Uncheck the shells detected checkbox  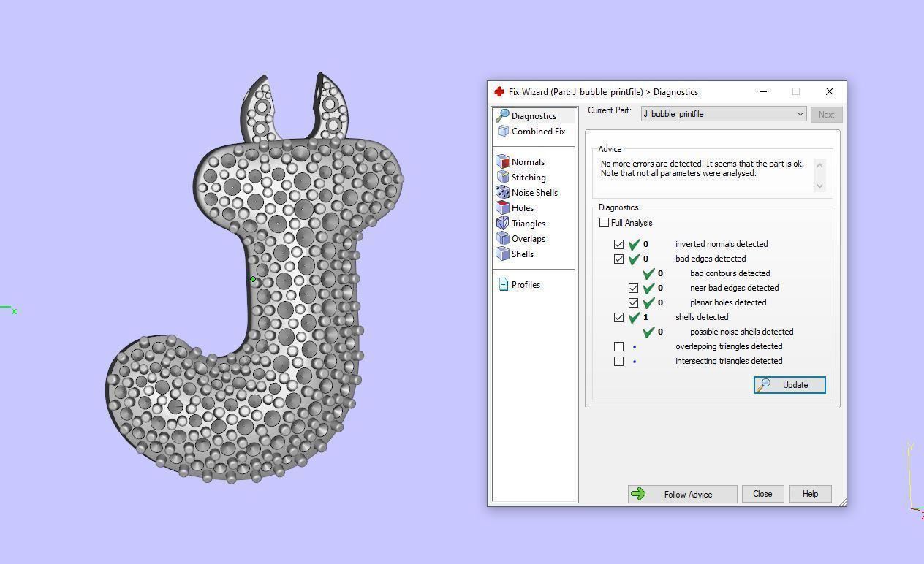(x=619, y=317)
